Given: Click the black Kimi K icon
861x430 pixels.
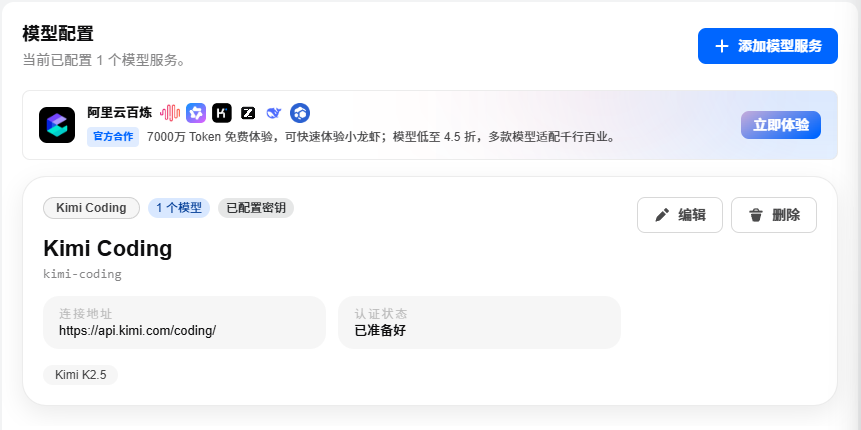Looking at the screenshot, I should click(x=222, y=113).
